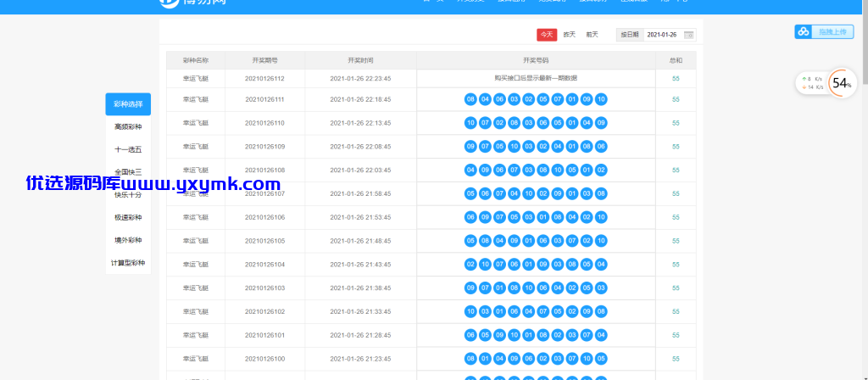Click the 总和 column header
Image resolution: width=868 pixels, height=380 pixels.
pyautogui.click(x=676, y=60)
